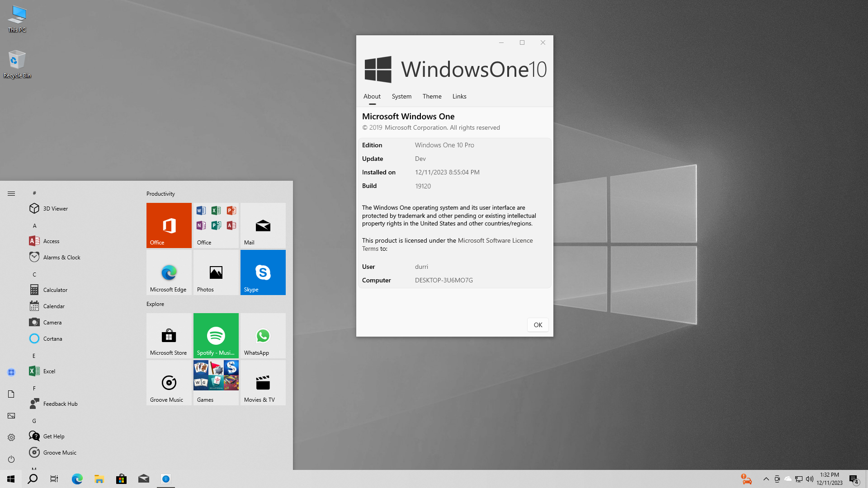
Task: Open the user account icon in Start sidebar
Action: click(11, 372)
